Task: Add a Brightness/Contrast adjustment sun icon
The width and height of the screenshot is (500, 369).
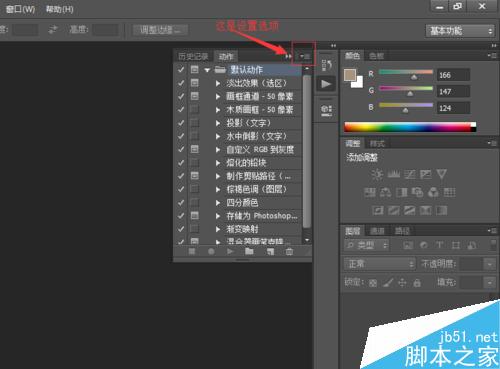Action: point(377,174)
